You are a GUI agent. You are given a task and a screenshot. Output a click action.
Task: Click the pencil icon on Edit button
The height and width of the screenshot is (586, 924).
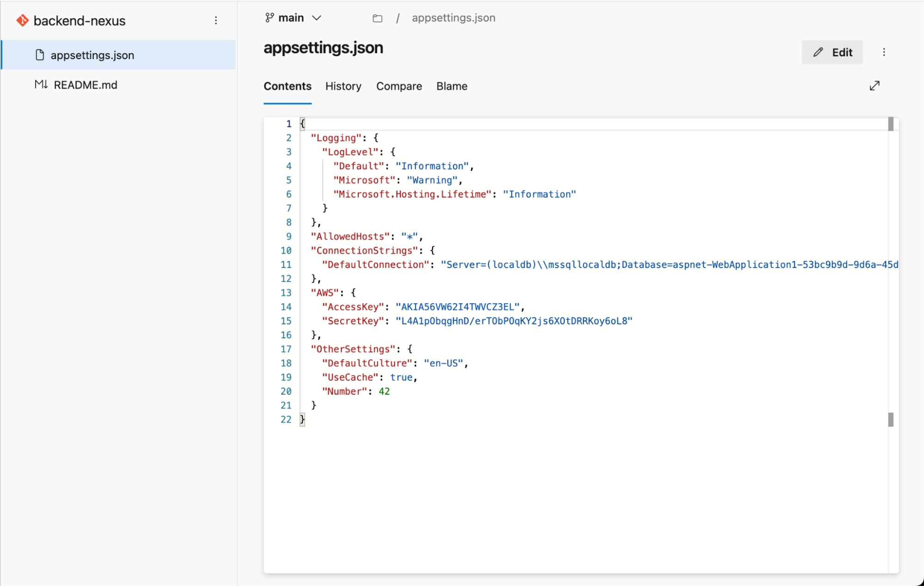click(x=818, y=52)
